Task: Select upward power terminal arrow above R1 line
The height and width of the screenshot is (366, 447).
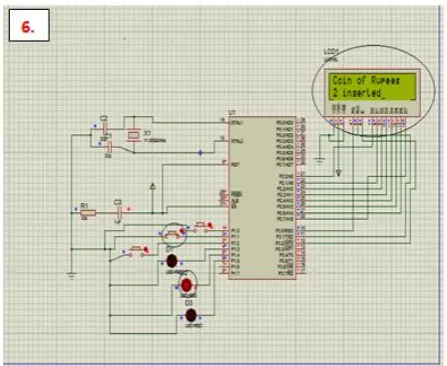Action: (x=153, y=186)
